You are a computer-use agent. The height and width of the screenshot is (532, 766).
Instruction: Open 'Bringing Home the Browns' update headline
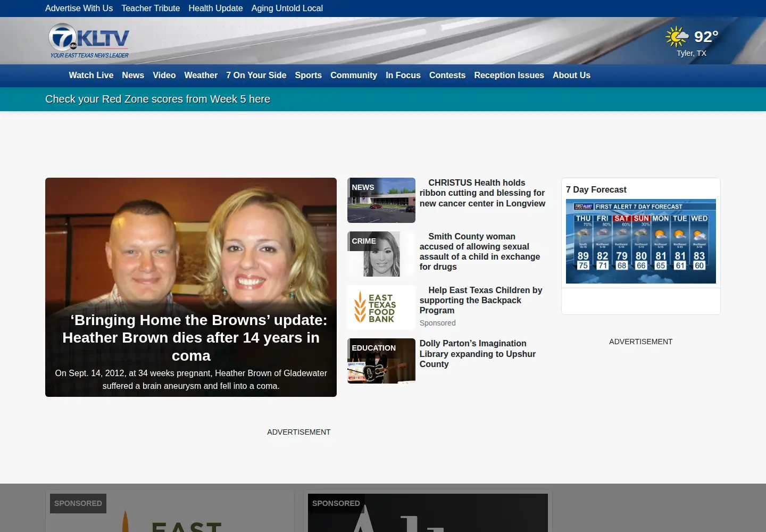pos(191,338)
